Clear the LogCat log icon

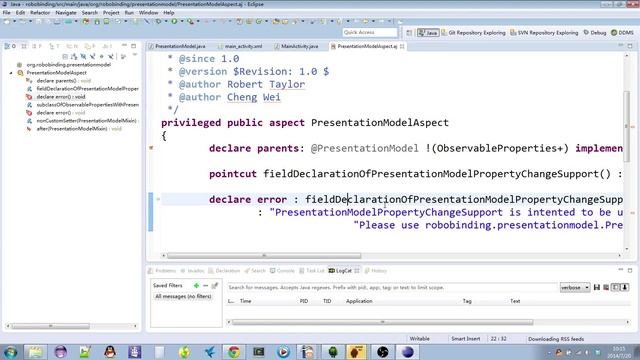click(606, 287)
